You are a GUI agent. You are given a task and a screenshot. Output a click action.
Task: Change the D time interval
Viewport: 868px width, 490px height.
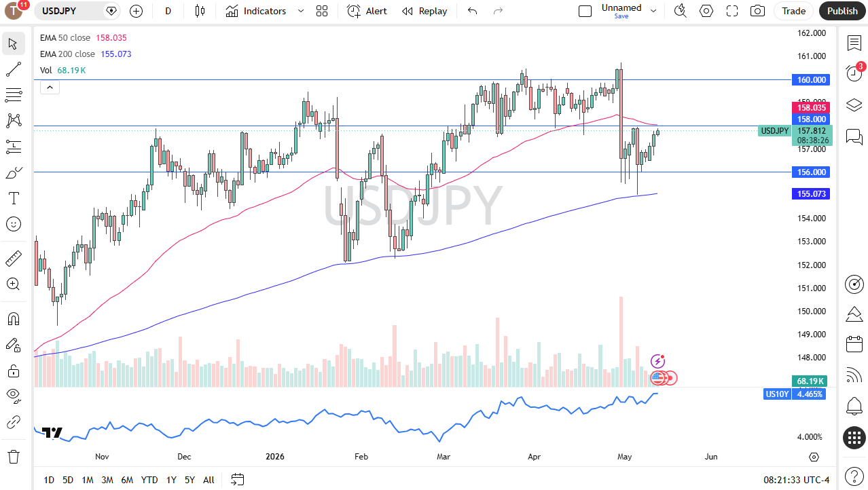point(168,11)
